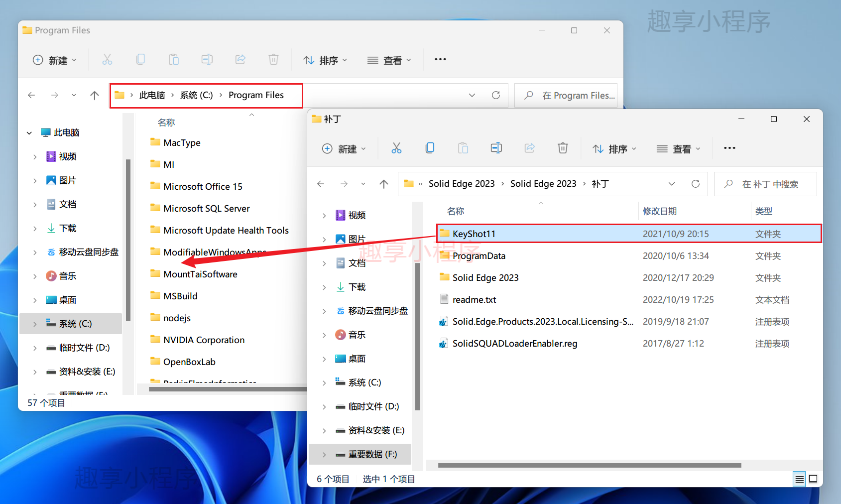Expand 重要数据 (F:) in the 补丁 sidebar
841x504 pixels.
(x=324, y=454)
